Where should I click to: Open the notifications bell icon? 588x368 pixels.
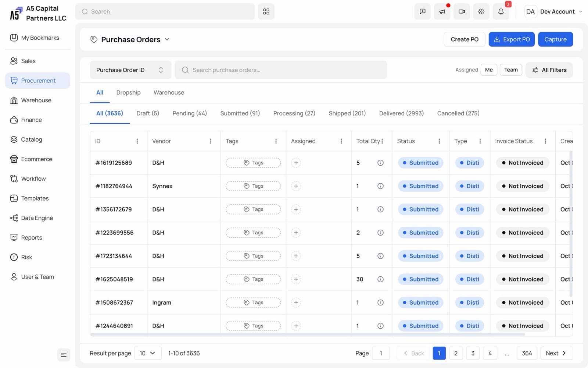tap(501, 11)
